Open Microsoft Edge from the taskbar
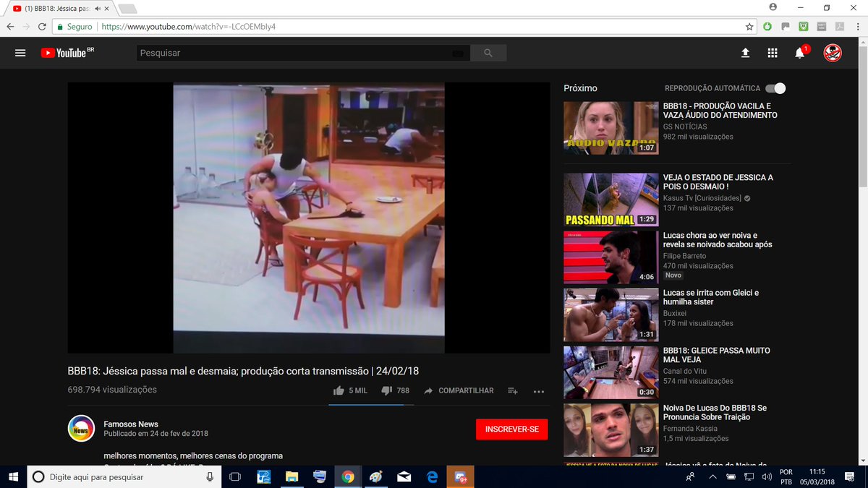This screenshot has width=868, height=488. [433, 476]
